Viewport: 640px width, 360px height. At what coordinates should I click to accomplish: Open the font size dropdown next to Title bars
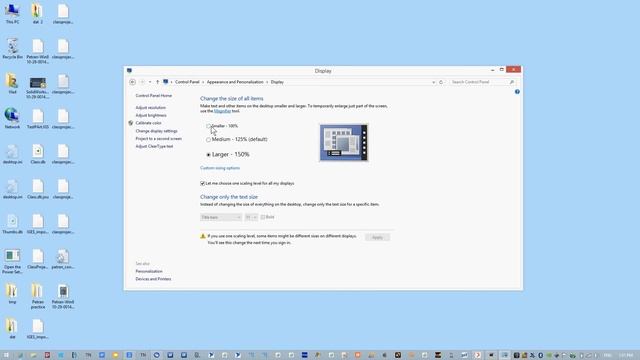[251, 217]
